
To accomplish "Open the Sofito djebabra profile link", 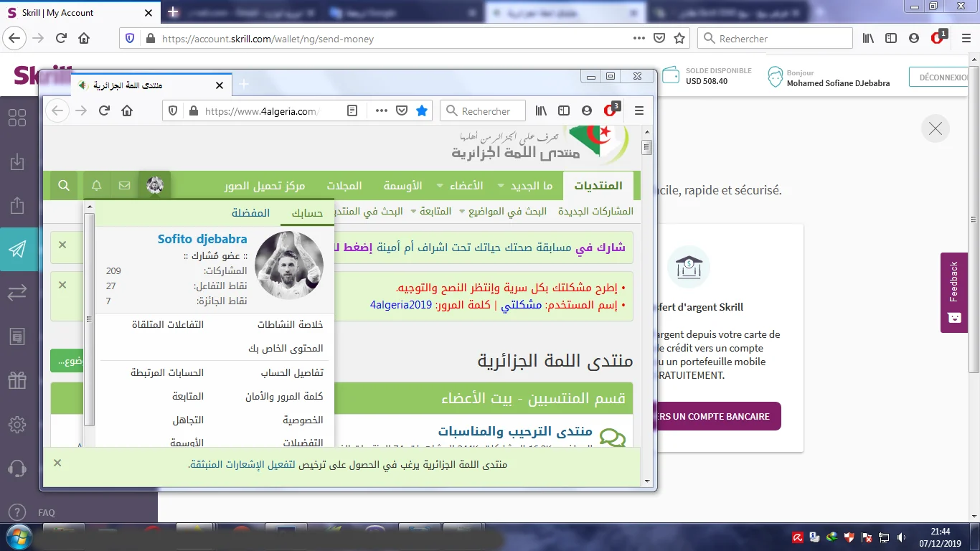I will (x=202, y=240).
